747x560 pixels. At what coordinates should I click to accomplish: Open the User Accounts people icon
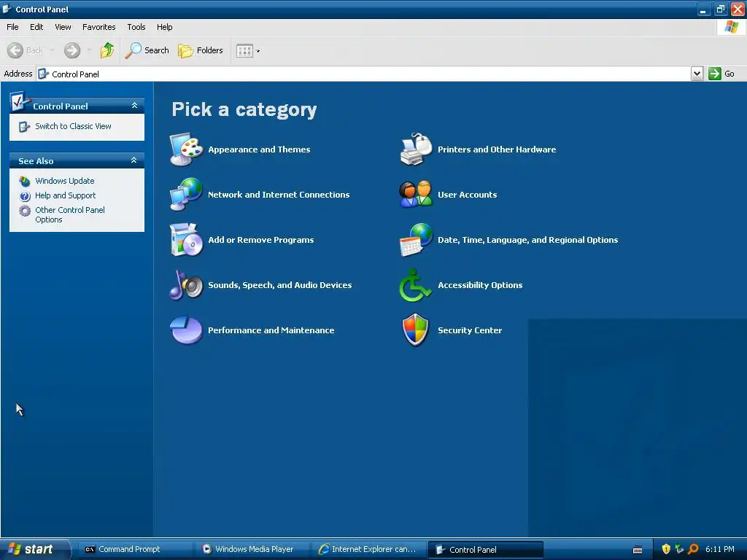(416, 194)
